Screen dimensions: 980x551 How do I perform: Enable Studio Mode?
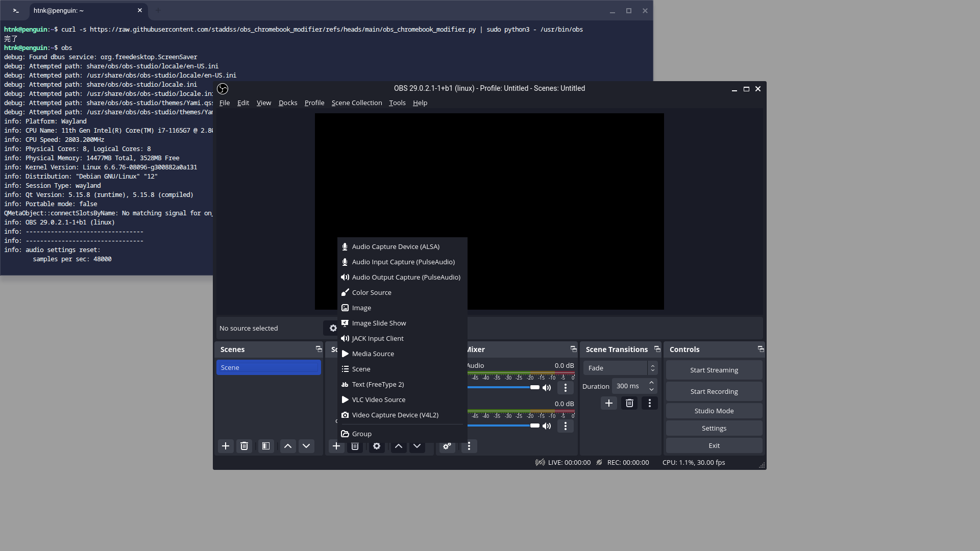pyautogui.click(x=714, y=411)
